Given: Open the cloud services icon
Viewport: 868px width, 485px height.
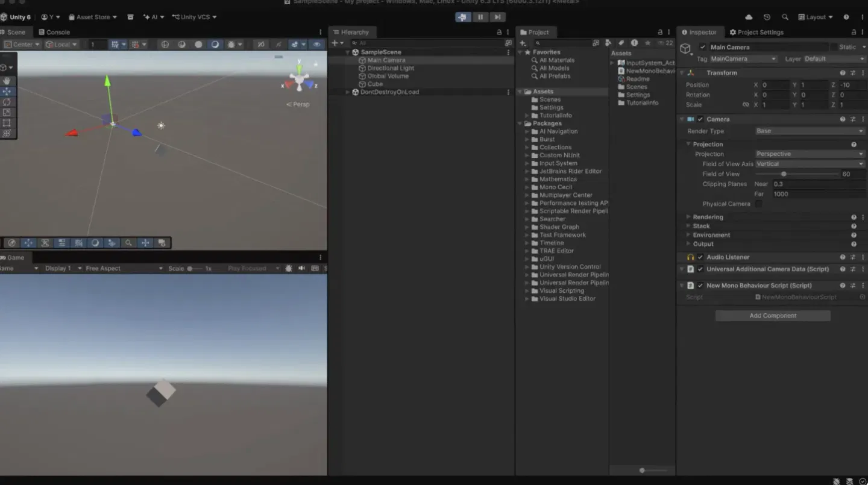Looking at the screenshot, I should point(749,17).
